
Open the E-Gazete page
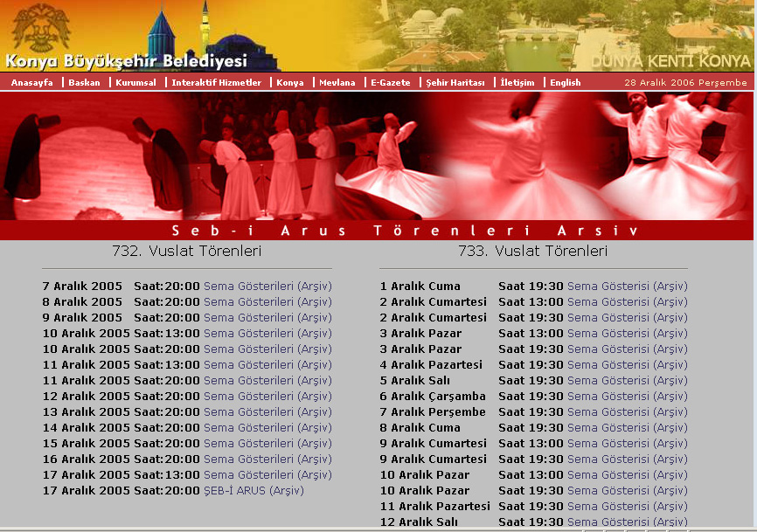point(391,82)
